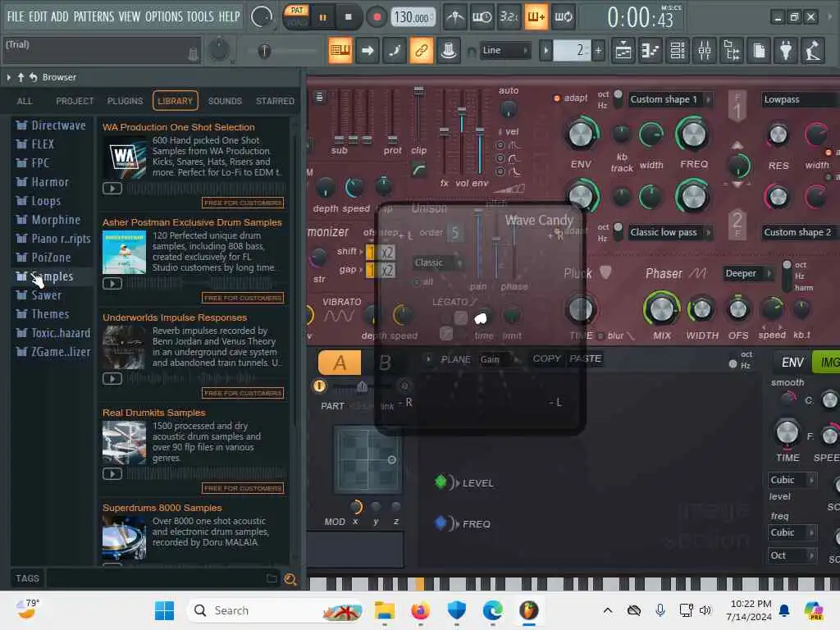Select Harmor part A button

(x=340, y=363)
